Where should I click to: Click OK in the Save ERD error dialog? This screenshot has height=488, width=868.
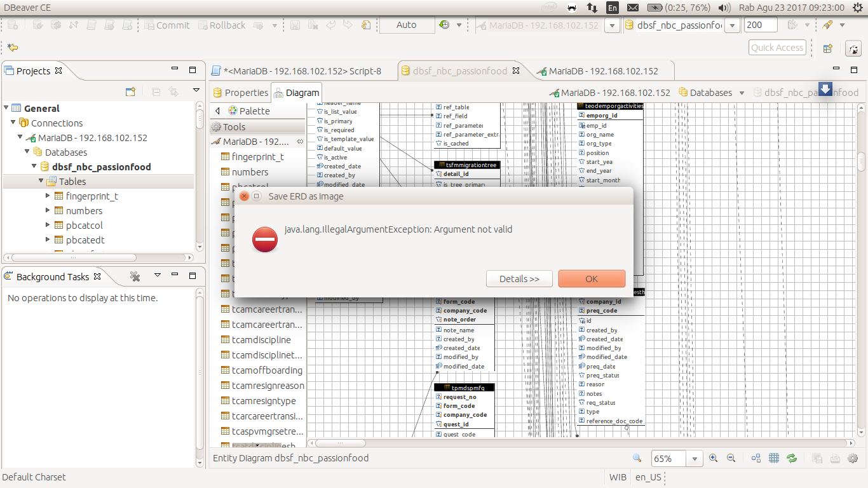pyautogui.click(x=592, y=279)
